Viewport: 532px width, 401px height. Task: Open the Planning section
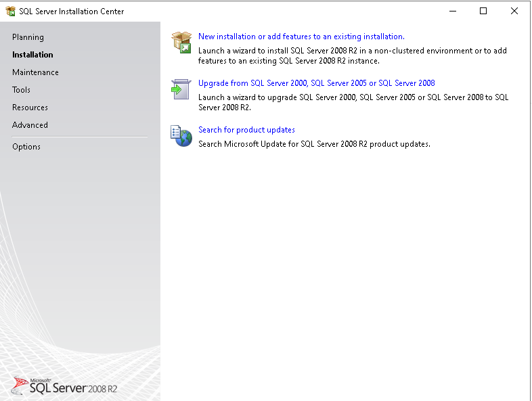click(x=28, y=37)
